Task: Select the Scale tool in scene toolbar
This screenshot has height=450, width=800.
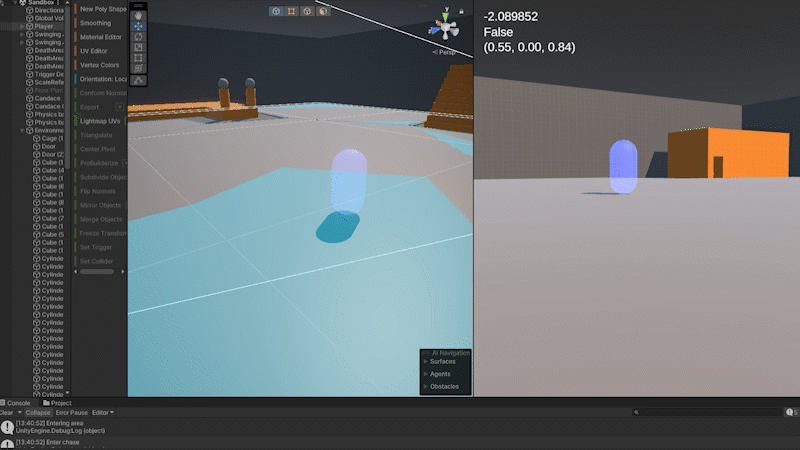Action: pyautogui.click(x=138, y=47)
